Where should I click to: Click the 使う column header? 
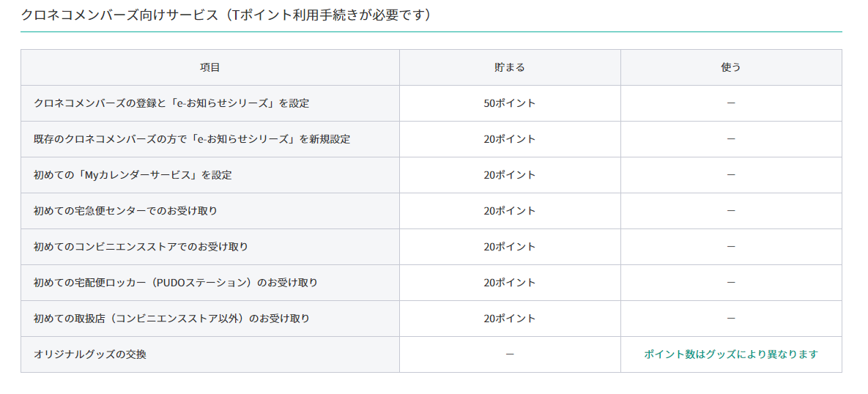point(731,67)
